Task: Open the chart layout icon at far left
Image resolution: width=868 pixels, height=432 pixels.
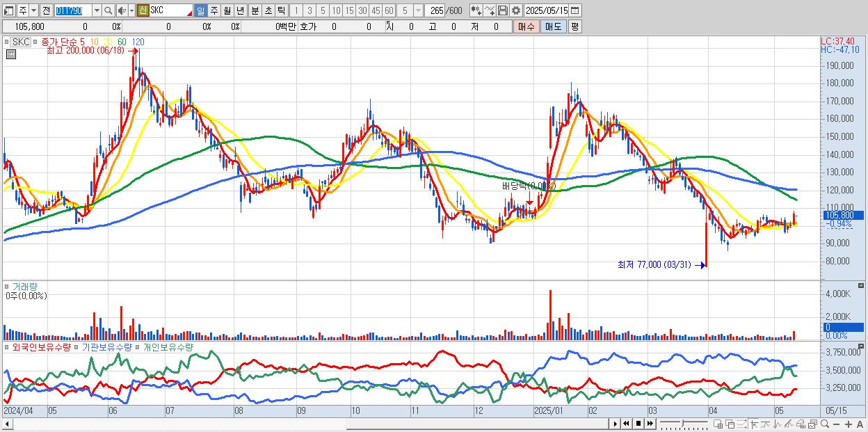Action: click(x=9, y=10)
